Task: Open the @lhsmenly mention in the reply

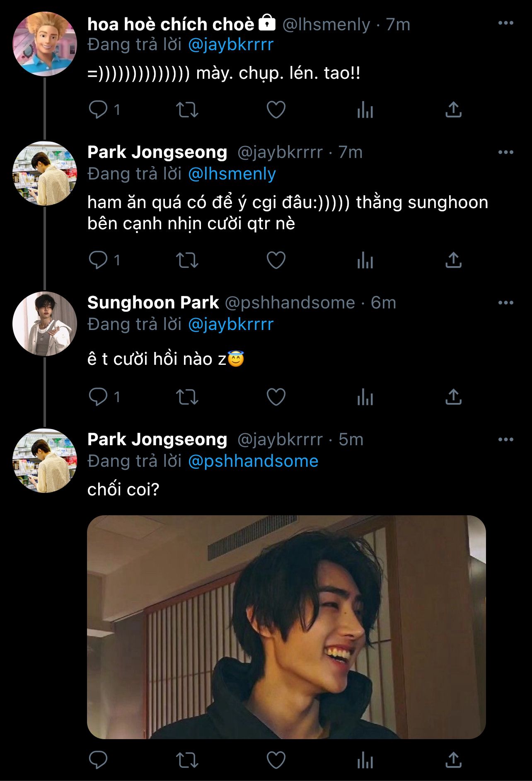Action: coord(232,174)
